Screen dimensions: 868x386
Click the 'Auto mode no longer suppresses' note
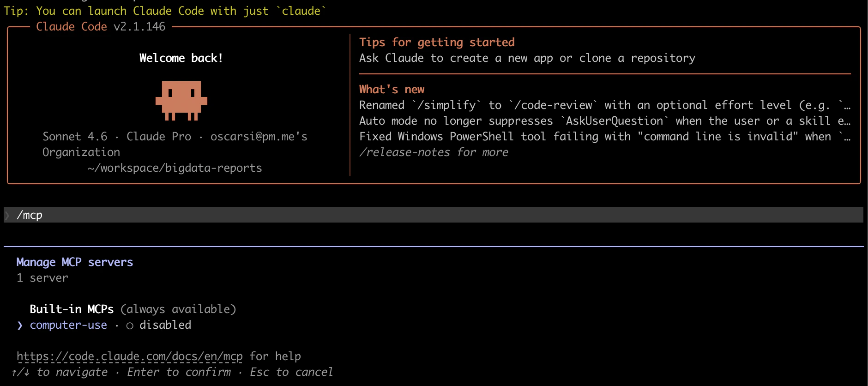[x=605, y=121]
